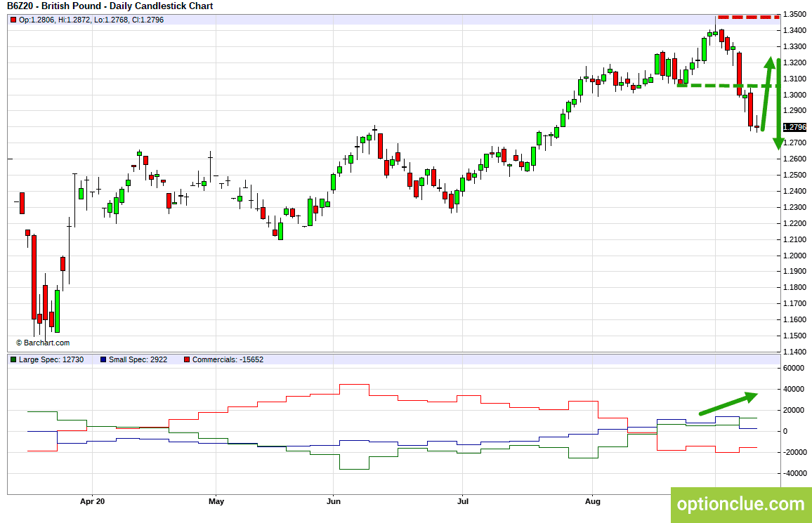Image resolution: width=812 pixels, height=523 pixels.
Task: Click the Aug date axis label
Action: 592,501
